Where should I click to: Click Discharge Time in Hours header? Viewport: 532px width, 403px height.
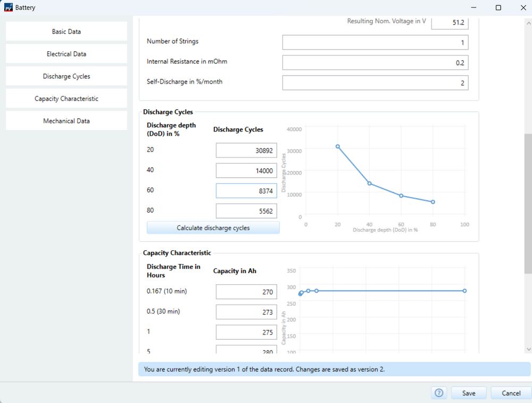tap(173, 271)
